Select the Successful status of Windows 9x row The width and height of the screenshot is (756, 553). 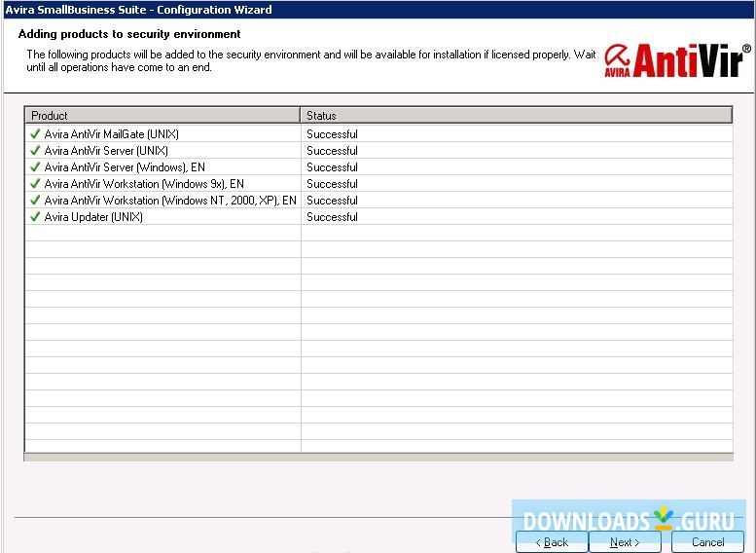(x=332, y=184)
